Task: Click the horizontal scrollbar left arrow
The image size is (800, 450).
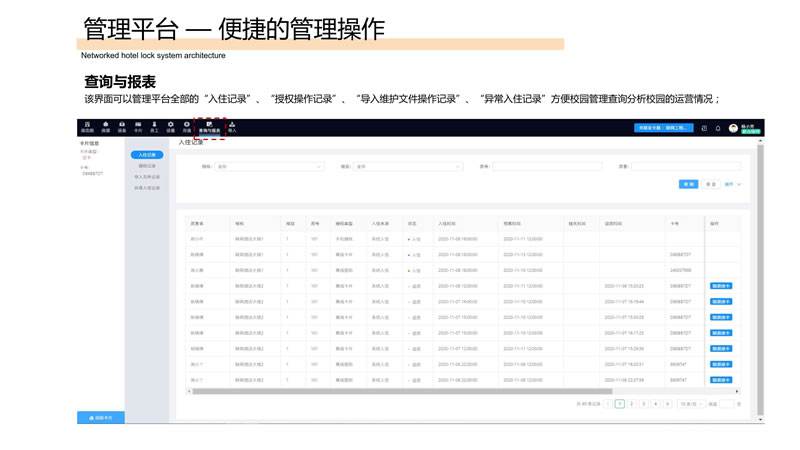Action: click(189, 391)
